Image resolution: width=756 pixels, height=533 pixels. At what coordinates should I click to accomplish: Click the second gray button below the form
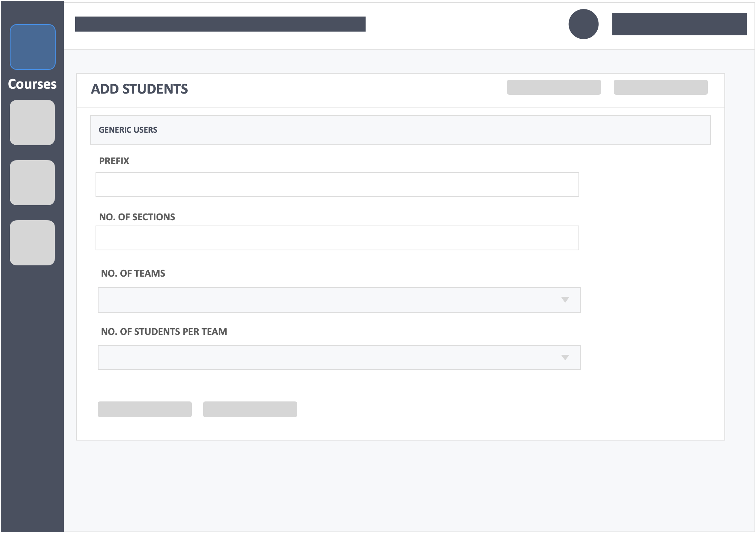click(x=250, y=409)
